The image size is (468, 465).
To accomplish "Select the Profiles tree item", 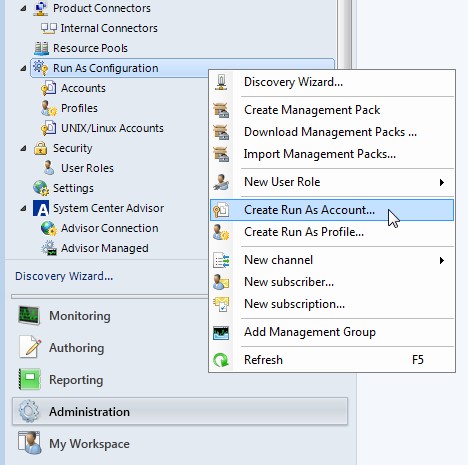I will pos(79,108).
